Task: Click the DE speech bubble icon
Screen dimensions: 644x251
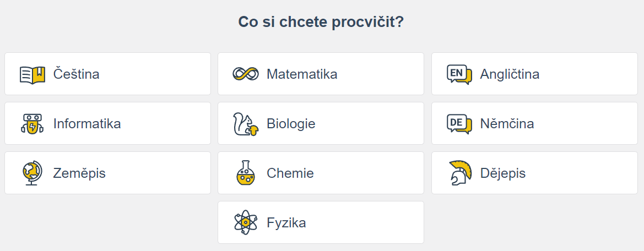Action: 459,124
